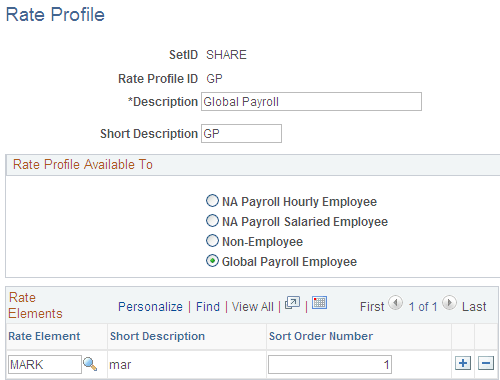Image resolution: width=500 pixels, height=380 pixels.
Task: Open Rate Element lookup magnifier
Action: (x=90, y=364)
